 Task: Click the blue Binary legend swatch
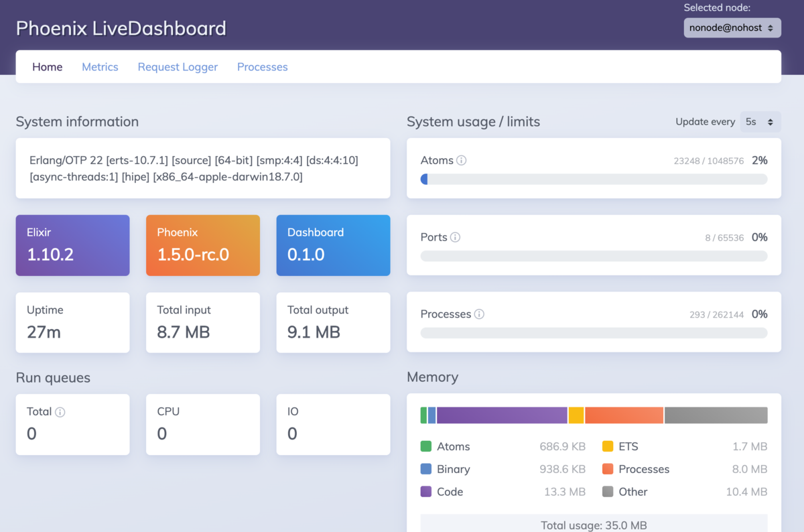(426, 469)
